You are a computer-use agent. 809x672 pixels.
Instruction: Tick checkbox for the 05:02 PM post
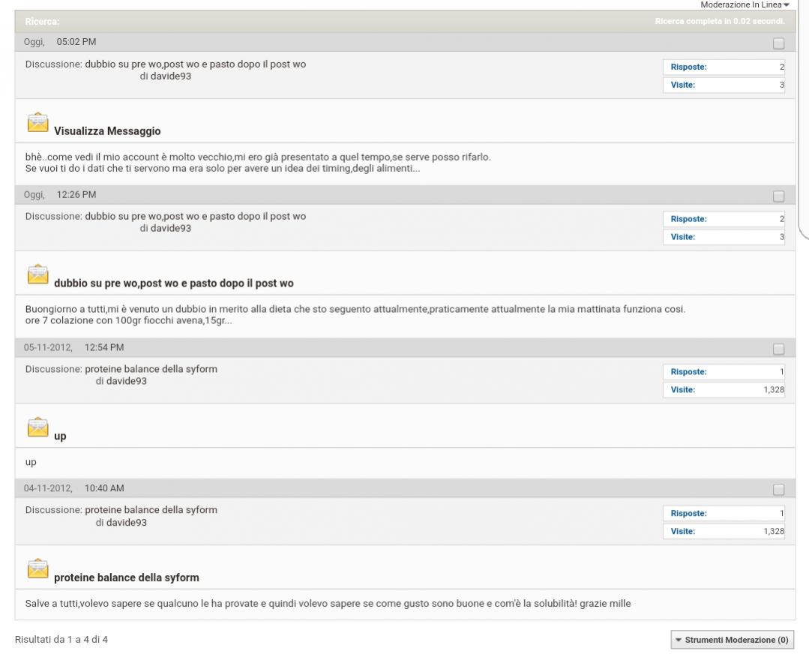tap(778, 43)
